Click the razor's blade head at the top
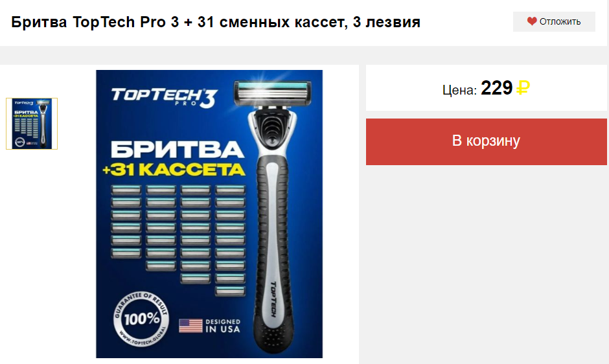This screenshot has width=609, height=364. coord(272,93)
